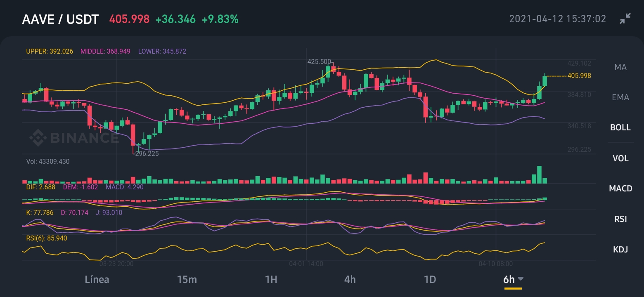Toggle the RSI indicator
644x297 pixels.
620,219
